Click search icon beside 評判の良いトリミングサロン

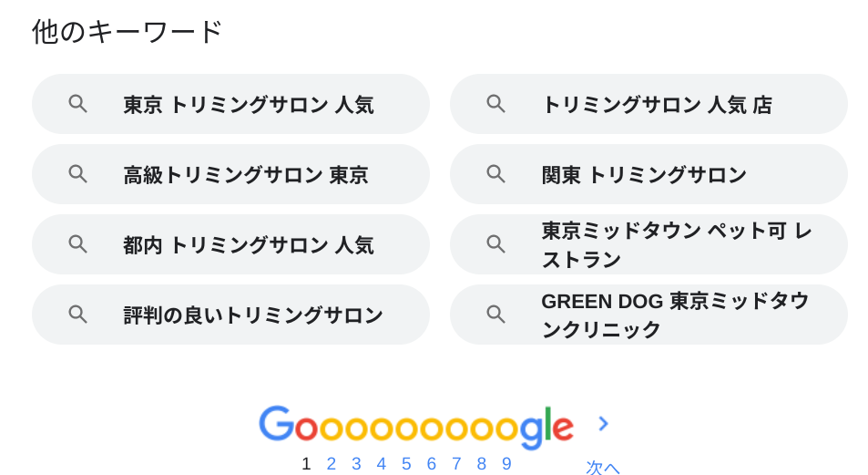77,315
